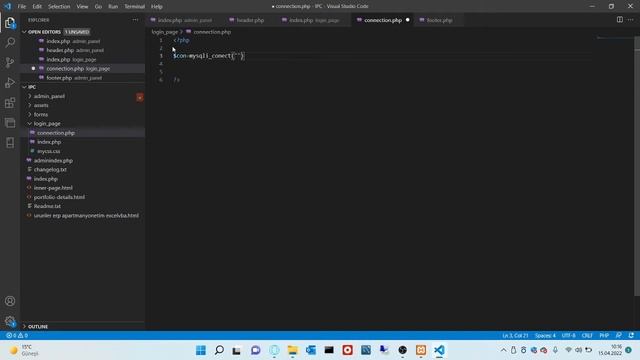Open changelog.txt in file tree

tap(50, 170)
